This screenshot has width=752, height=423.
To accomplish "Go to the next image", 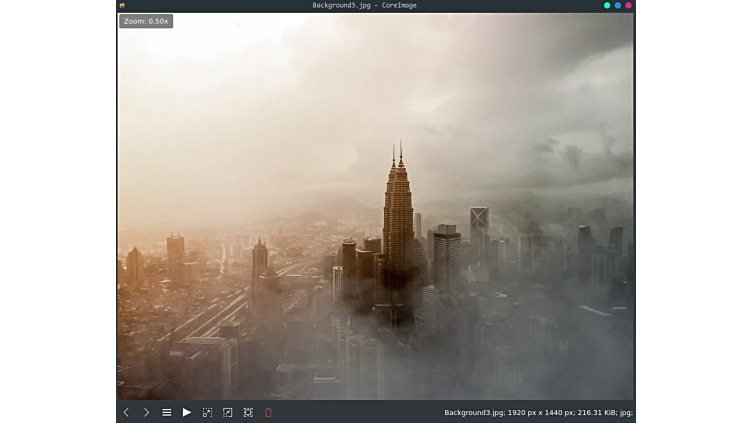I will pyautogui.click(x=146, y=412).
